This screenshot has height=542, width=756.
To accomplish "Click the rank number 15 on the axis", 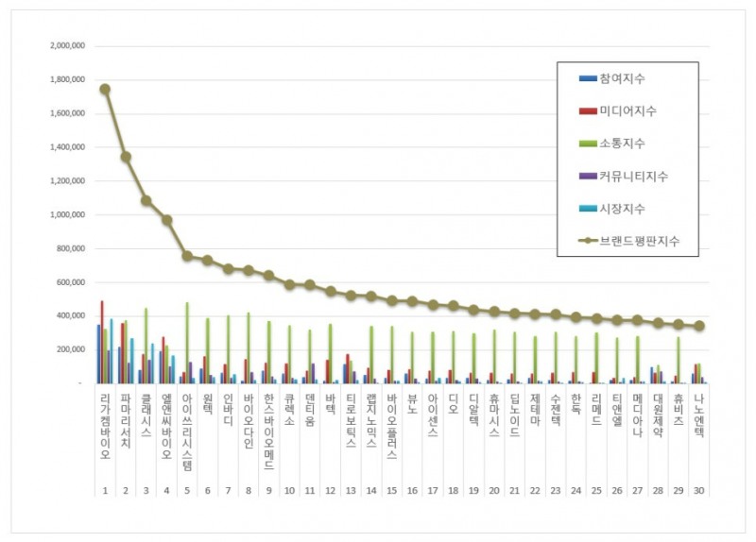I will (x=392, y=490).
